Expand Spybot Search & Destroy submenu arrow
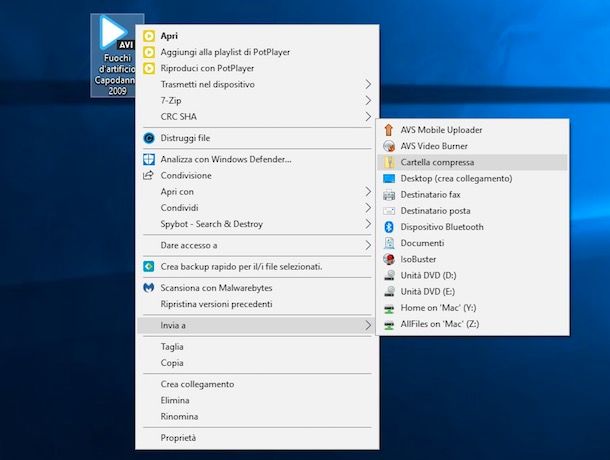Screen dimensions: 610x460 [x=368, y=224]
